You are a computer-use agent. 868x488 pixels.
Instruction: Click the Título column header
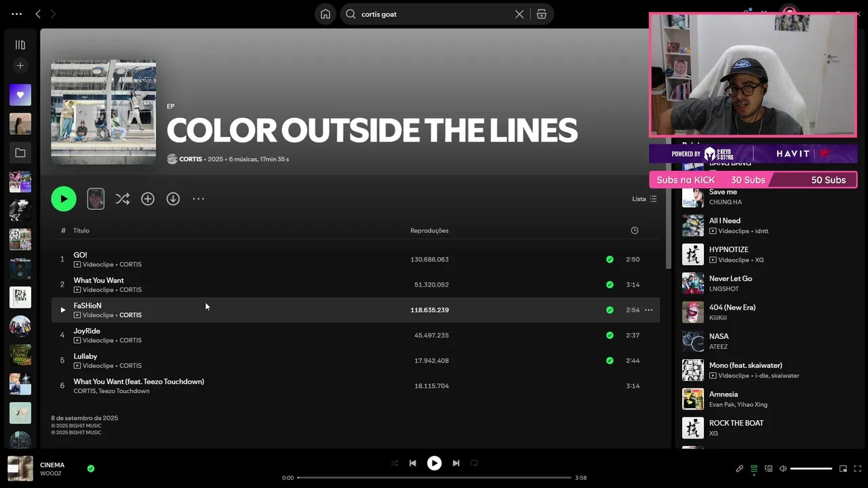pos(81,230)
